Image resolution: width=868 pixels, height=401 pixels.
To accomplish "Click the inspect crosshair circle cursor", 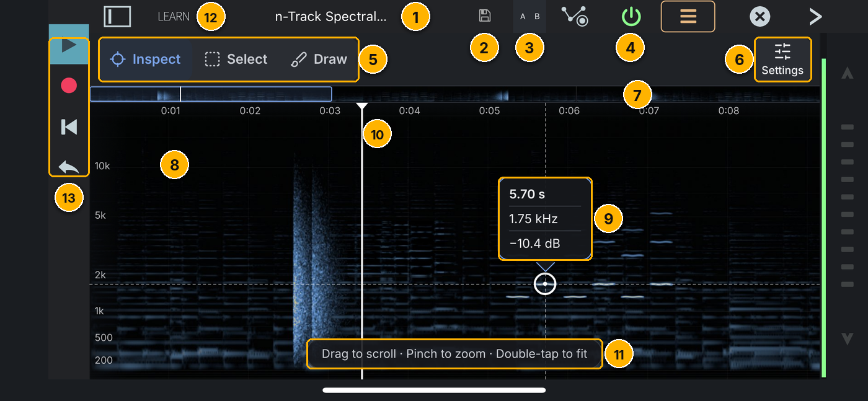I will [545, 284].
